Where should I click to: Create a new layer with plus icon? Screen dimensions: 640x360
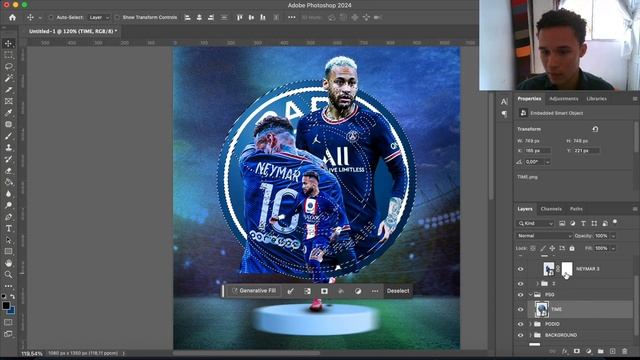pyautogui.click(x=613, y=351)
